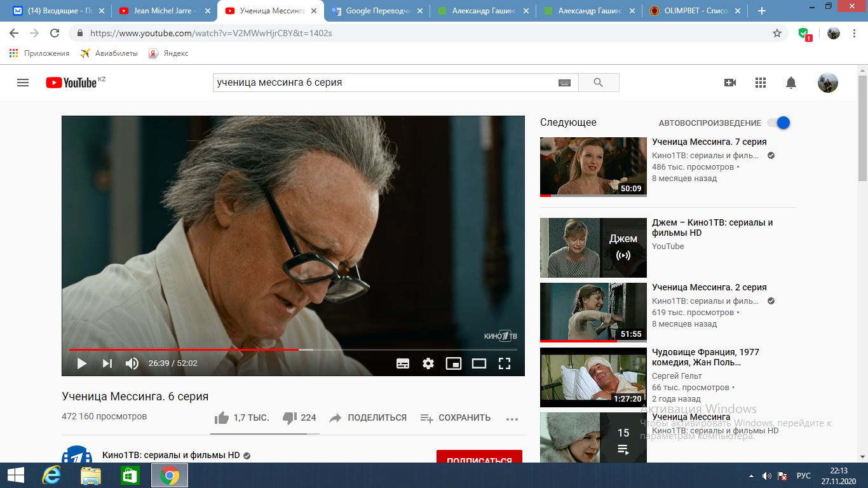Screen dimensions: 868x488
Task: Show hidden system tray icons
Action: [752, 476]
